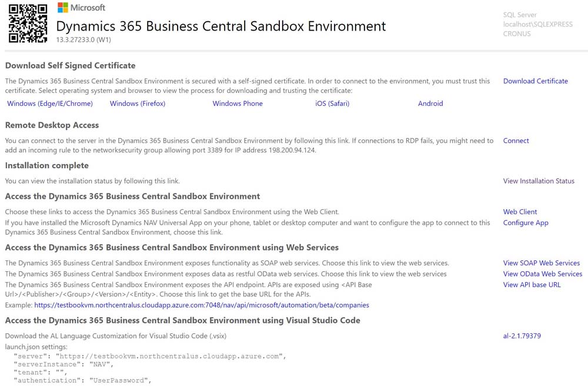Select Windows (Firefox) certificate instructions
Viewport: 588px width, 387px height.
point(138,104)
